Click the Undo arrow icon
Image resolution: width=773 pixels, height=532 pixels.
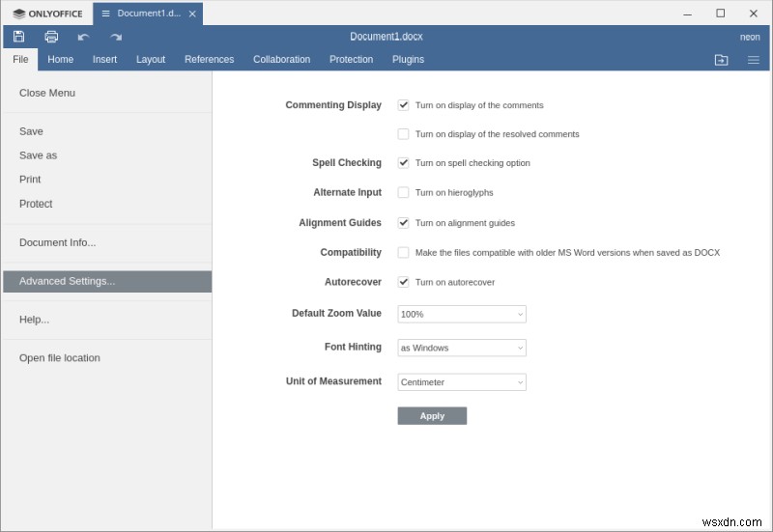(x=83, y=37)
